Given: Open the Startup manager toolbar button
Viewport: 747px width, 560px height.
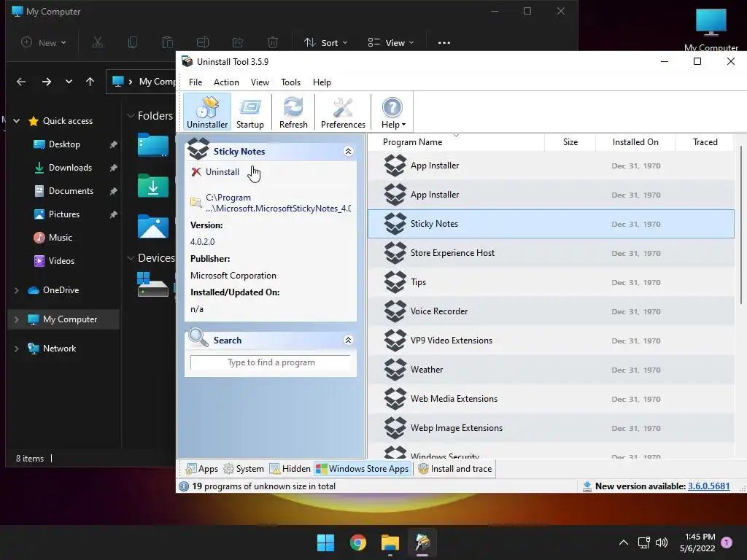Looking at the screenshot, I should pos(249,112).
